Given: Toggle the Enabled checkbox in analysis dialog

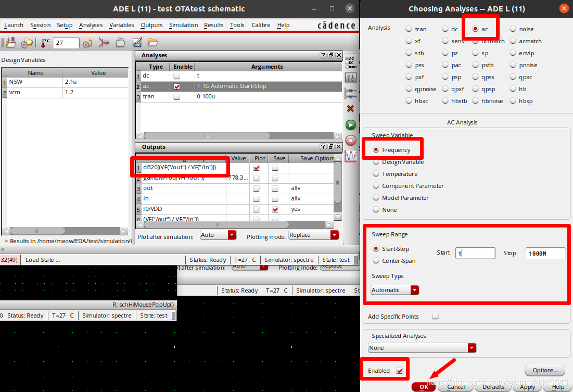Looking at the screenshot, I should click(399, 371).
